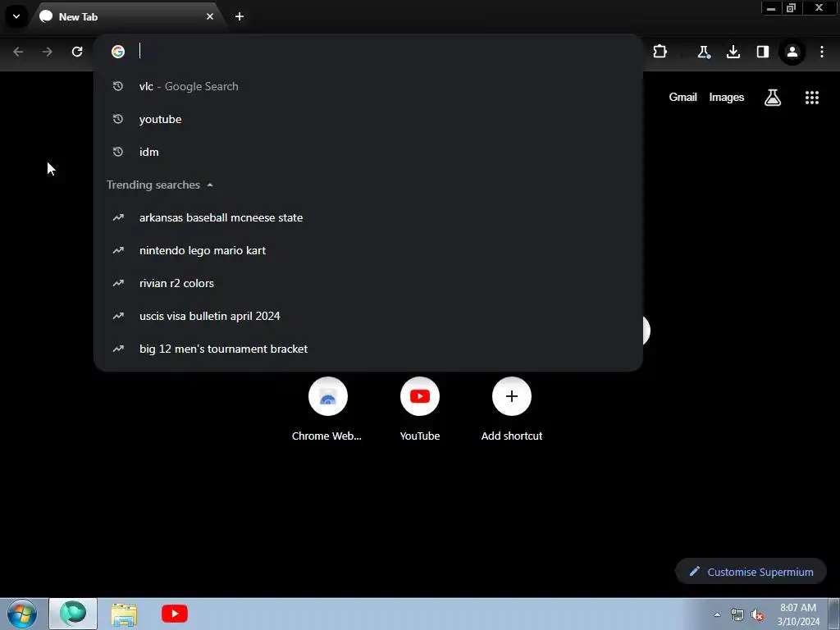Open Search Labs flask on page
This screenshot has height=630, width=840.
coord(773,97)
